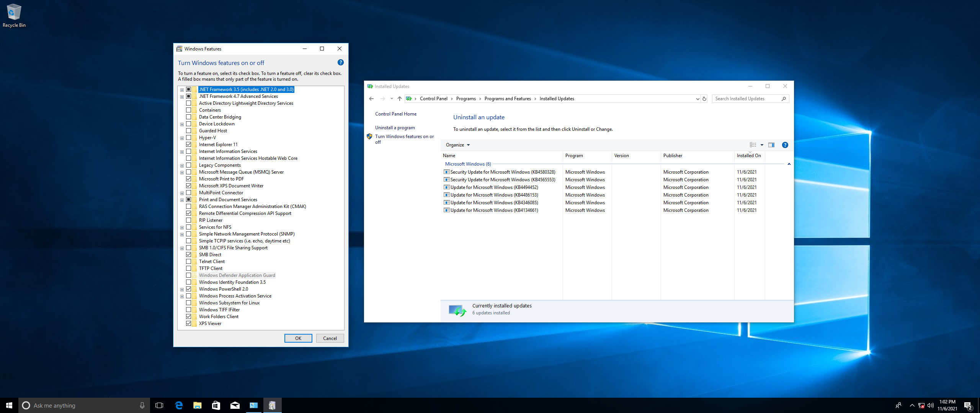Open Task View on the taskbar

[159, 405]
